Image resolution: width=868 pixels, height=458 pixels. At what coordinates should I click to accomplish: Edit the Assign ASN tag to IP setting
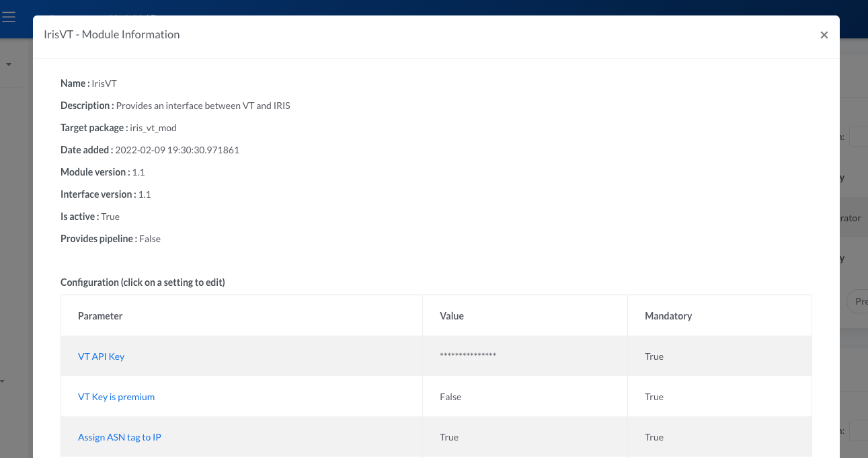120,437
